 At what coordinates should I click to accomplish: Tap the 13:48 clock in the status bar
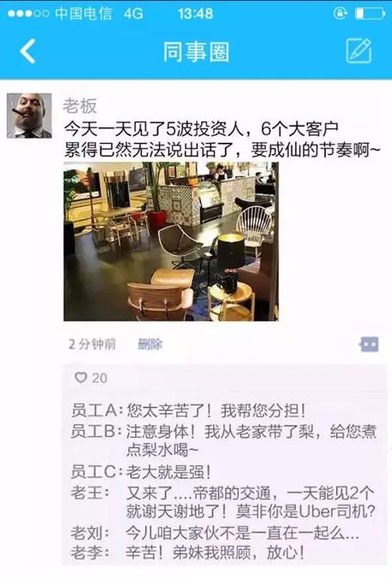point(195,14)
